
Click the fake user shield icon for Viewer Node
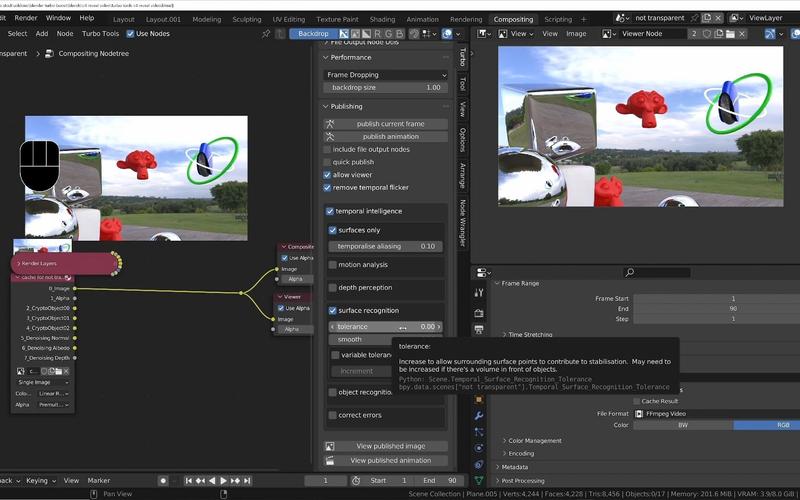[x=707, y=34]
